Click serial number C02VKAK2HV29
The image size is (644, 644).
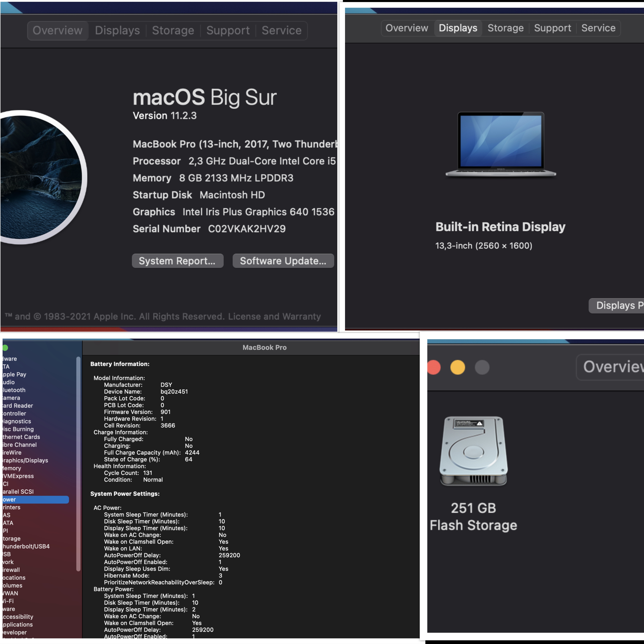[x=247, y=229]
